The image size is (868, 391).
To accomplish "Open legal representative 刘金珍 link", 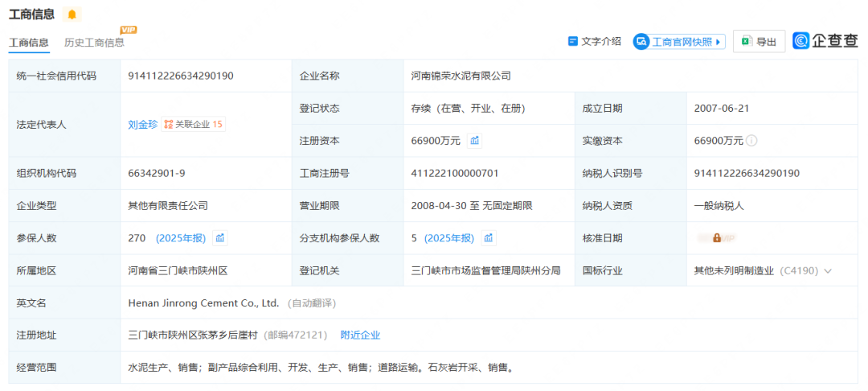I will 143,125.
